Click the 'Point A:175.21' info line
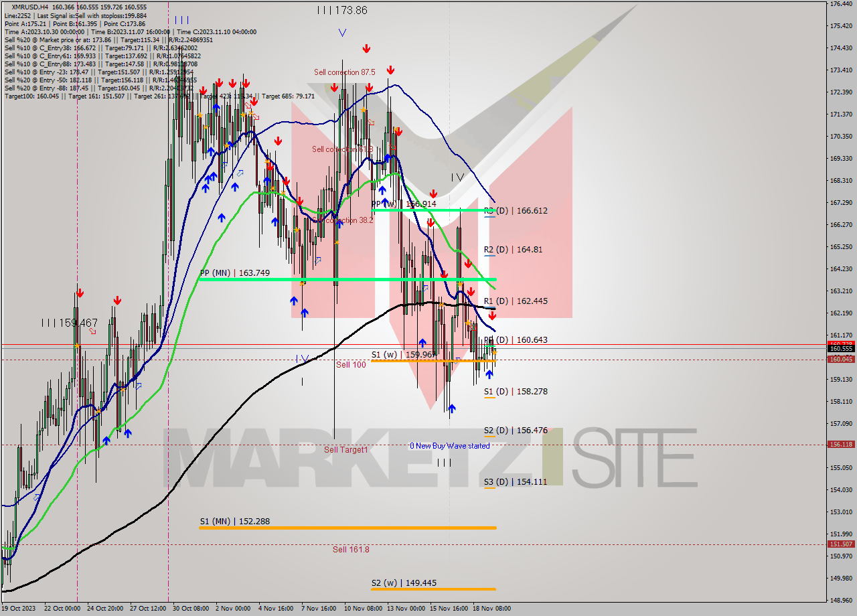This screenshot has height=616, width=857. [x=74, y=23]
